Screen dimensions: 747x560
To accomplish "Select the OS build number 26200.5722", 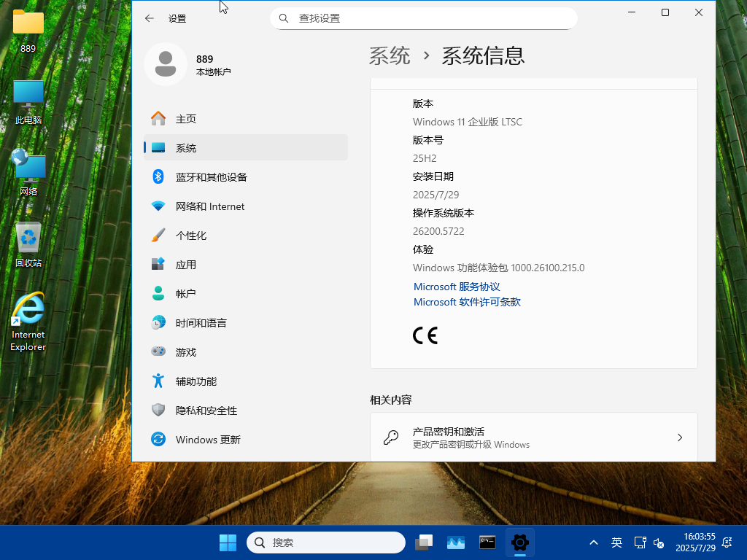I will tap(438, 231).
